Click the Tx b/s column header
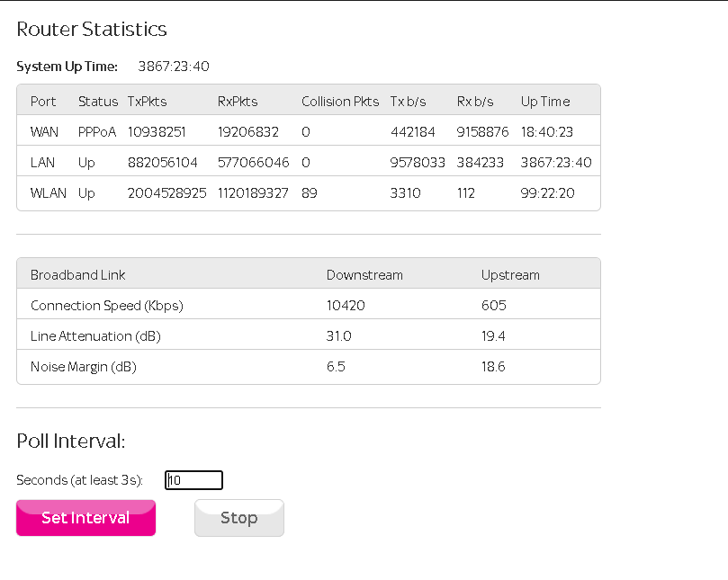 point(407,101)
